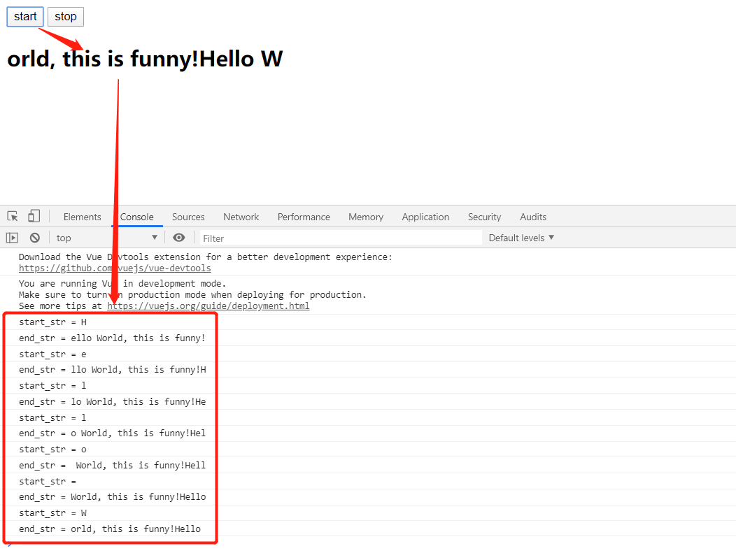Select log line 'end_str = orld, this is funny!Hello'
The height and width of the screenshot is (560, 736).
[110, 529]
